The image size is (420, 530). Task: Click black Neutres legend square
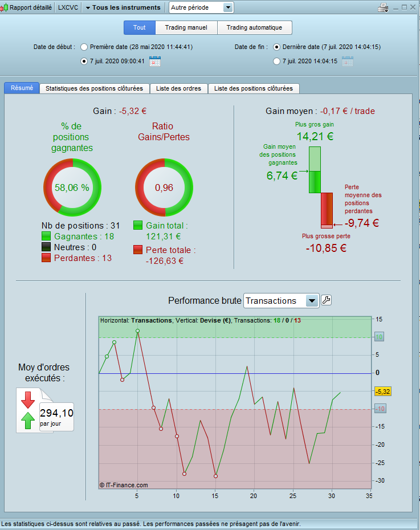[x=46, y=247]
